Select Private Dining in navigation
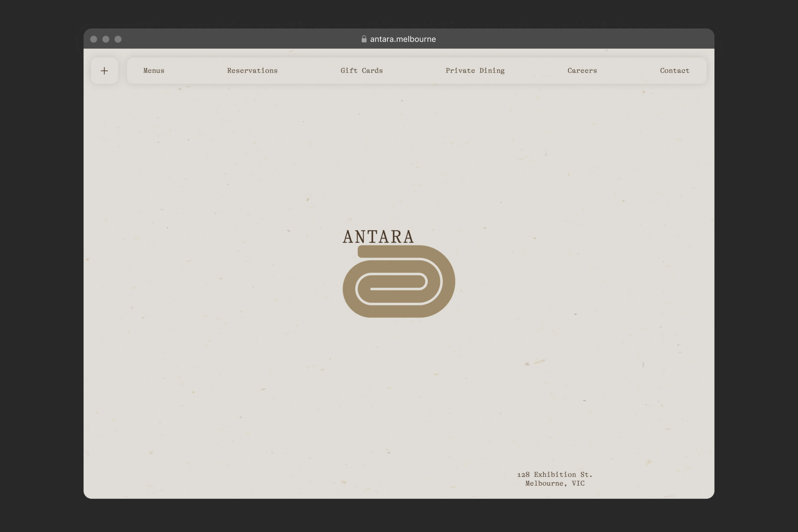 tap(475, 71)
